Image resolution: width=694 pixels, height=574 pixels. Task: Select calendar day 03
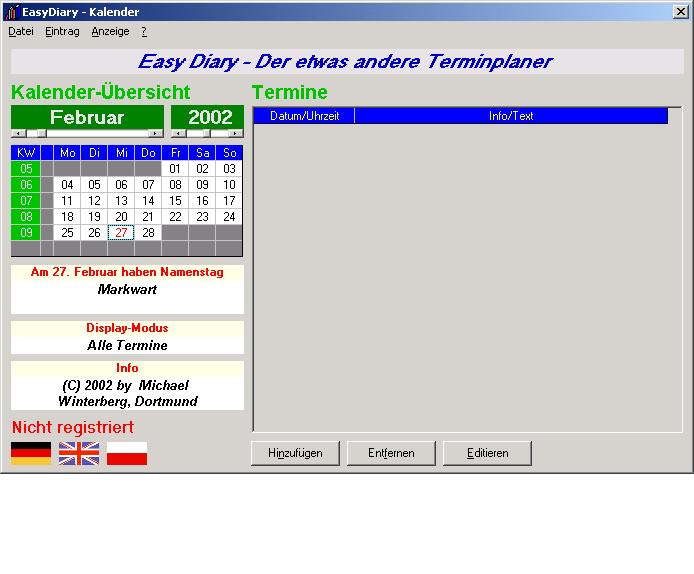229,169
